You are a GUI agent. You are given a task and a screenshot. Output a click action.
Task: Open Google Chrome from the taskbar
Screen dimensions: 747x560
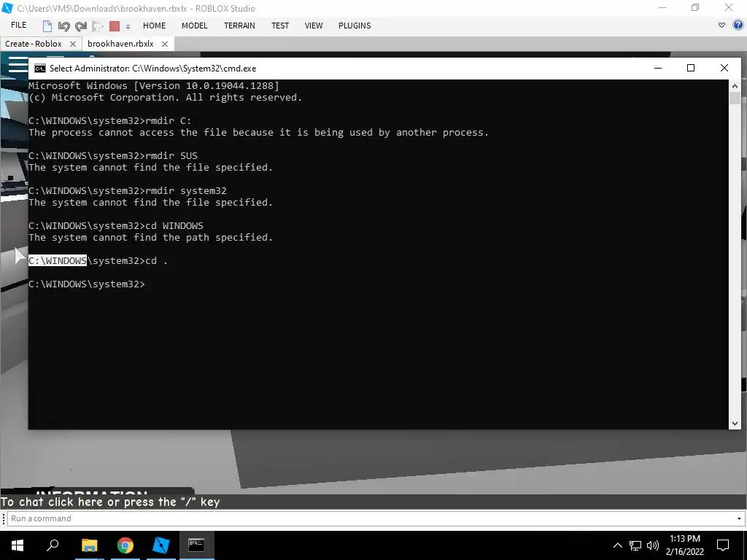click(x=125, y=545)
